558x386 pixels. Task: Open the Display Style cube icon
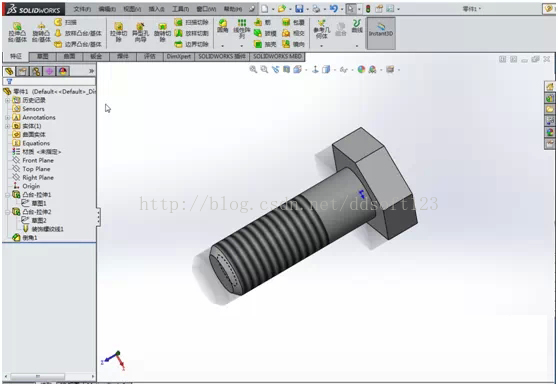[326, 69]
